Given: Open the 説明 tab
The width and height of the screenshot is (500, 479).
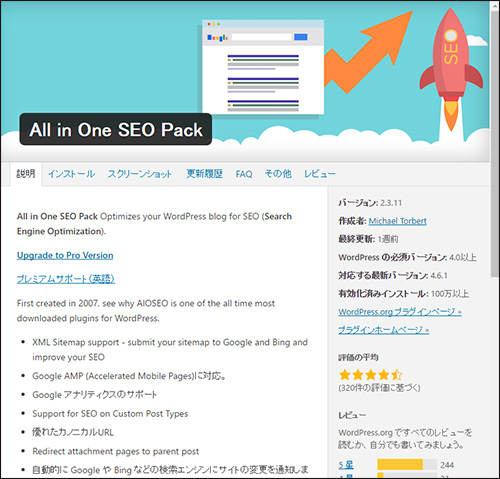Looking at the screenshot, I should (x=26, y=174).
